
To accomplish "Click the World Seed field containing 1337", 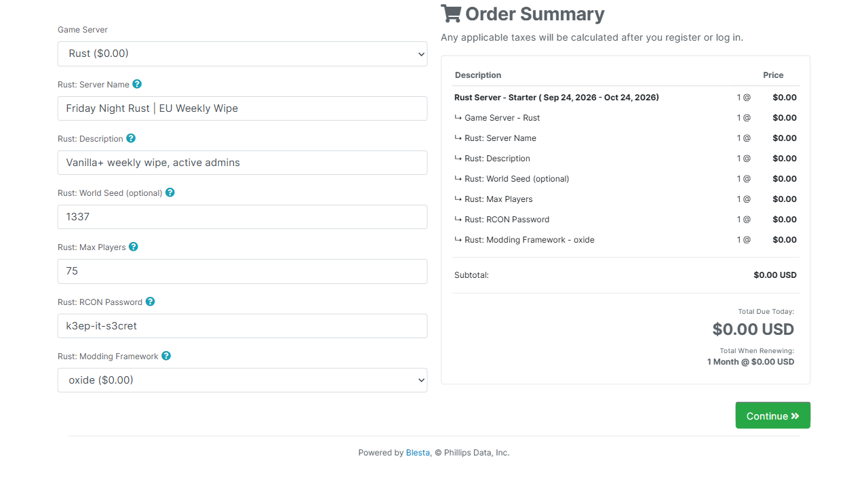I will pos(242,217).
